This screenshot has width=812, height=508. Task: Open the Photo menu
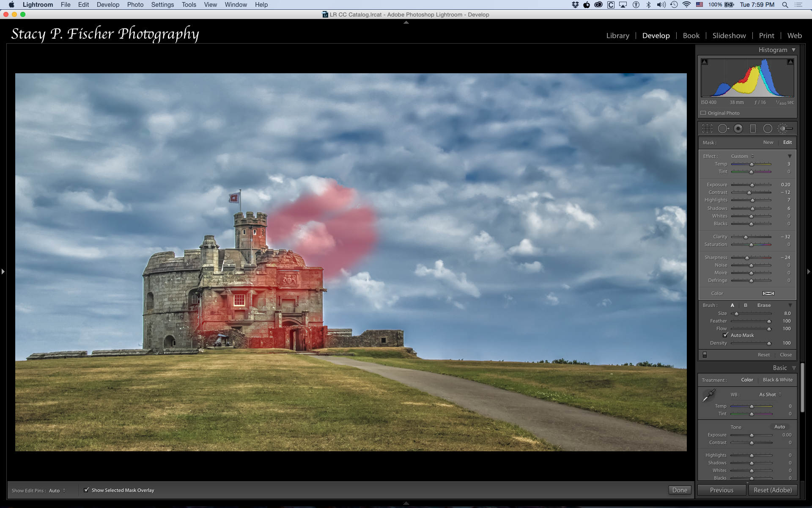click(135, 5)
